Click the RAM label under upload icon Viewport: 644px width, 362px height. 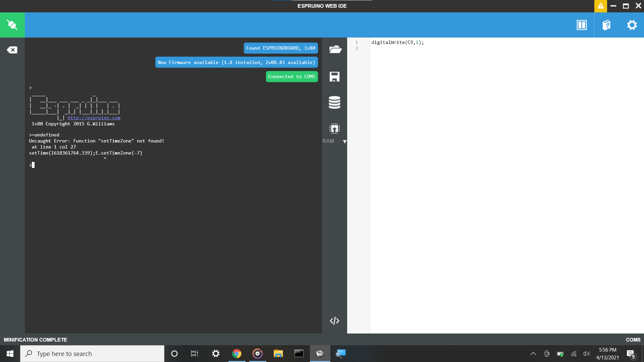pyautogui.click(x=328, y=141)
